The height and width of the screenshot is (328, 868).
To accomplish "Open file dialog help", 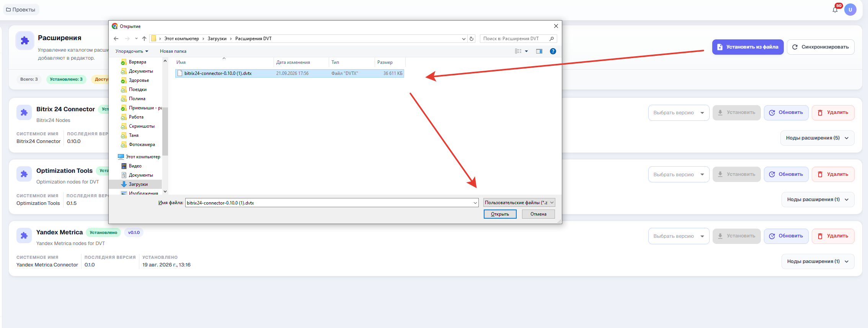I will click(x=553, y=51).
